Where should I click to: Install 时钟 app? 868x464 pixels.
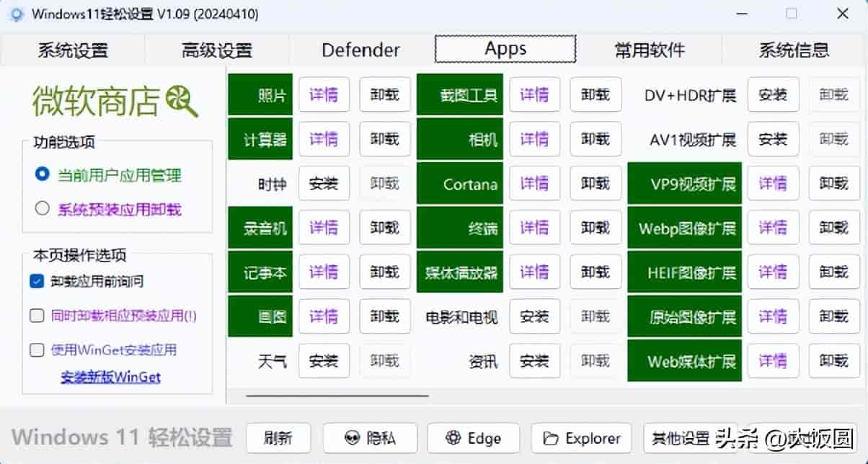click(324, 184)
